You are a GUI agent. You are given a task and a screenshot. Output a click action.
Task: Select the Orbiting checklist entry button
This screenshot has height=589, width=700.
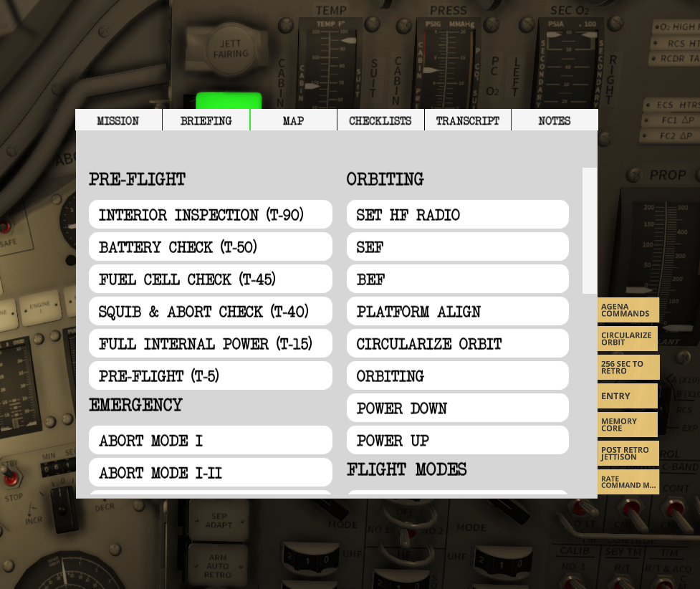pyautogui.click(x=458, y=376)
